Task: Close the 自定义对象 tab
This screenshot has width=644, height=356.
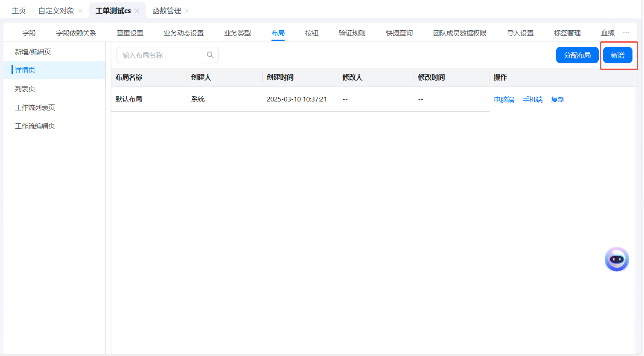Action: pyautogui.click(x=80, y=11)
